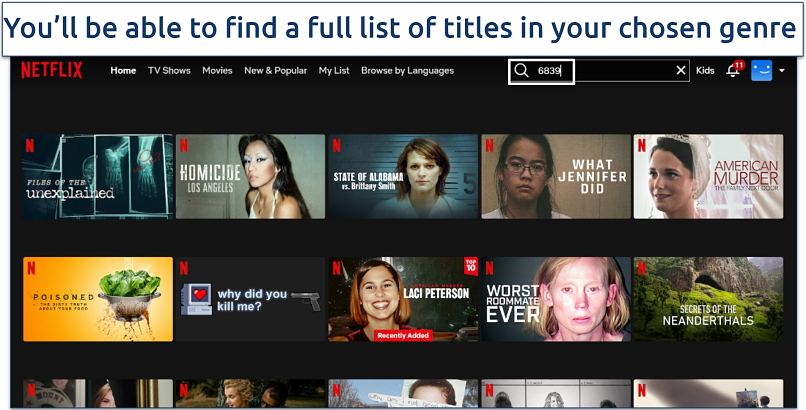Go to the Home tab
Screen dimensions: 806x410
pos(123,70)
